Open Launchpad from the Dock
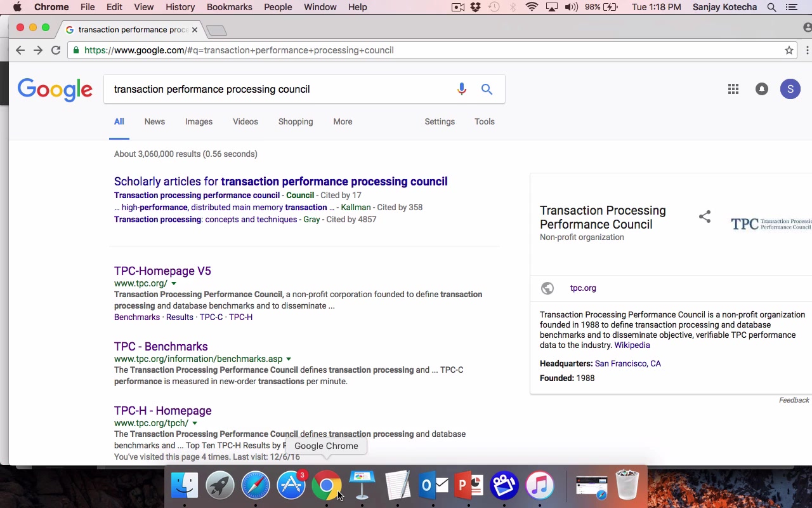This screenshot has width=812, height=508. point(220,486)
